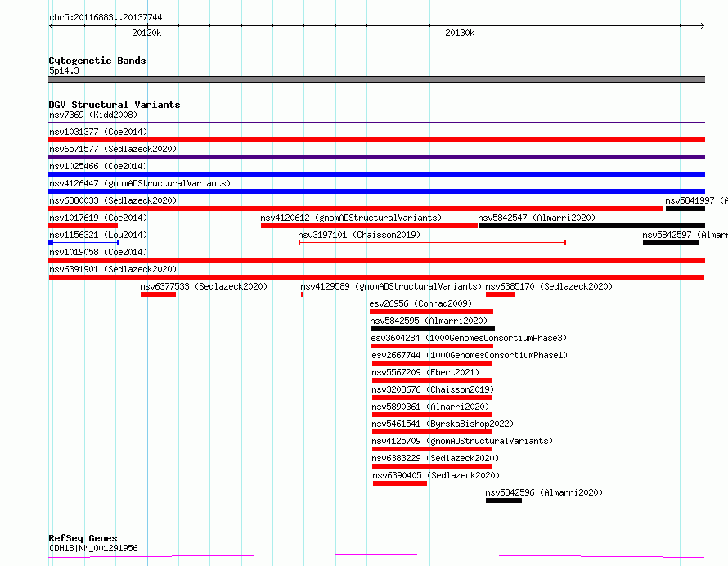Viewport: 728px width, 566px height.
Task: Open esv3604284 (1000GenomesConsortiumPhase3) label
Action: (469, 338)
